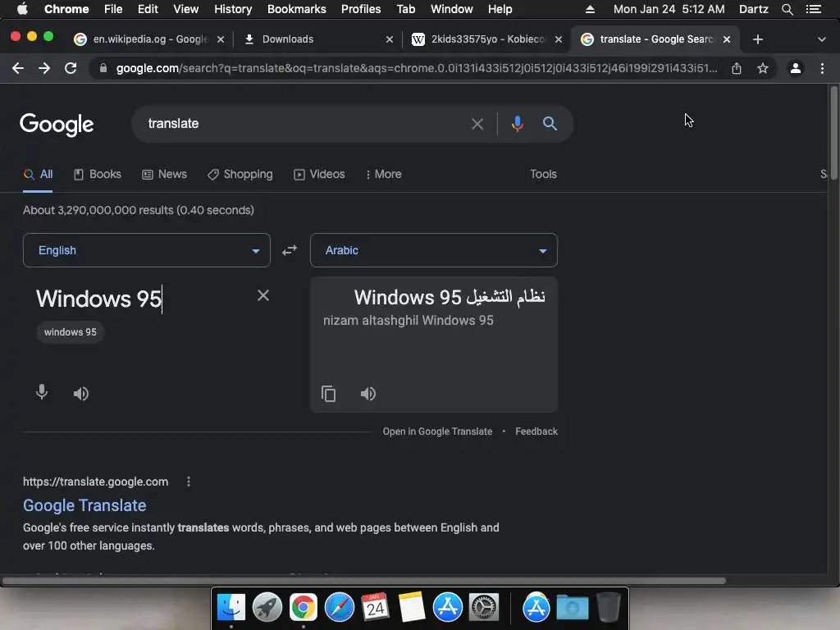This screenshot has width=840, height=630.
Task: Clear the Google search box text
Action: point(477,125)
